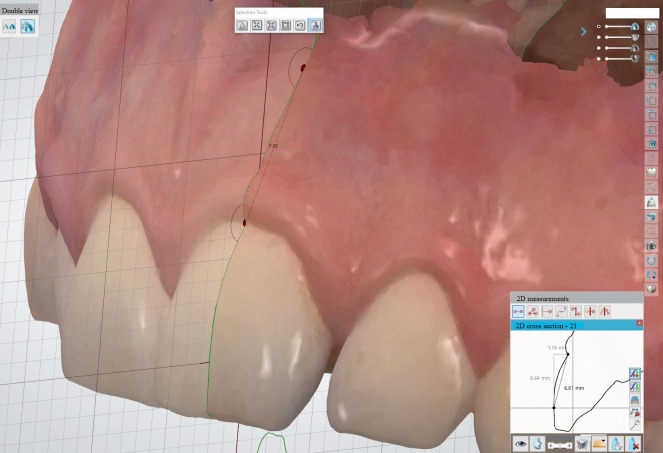The height and width of the screenshot is (453, 663).
Task: Click the second cube view-orientation icon
Action: 652,71
